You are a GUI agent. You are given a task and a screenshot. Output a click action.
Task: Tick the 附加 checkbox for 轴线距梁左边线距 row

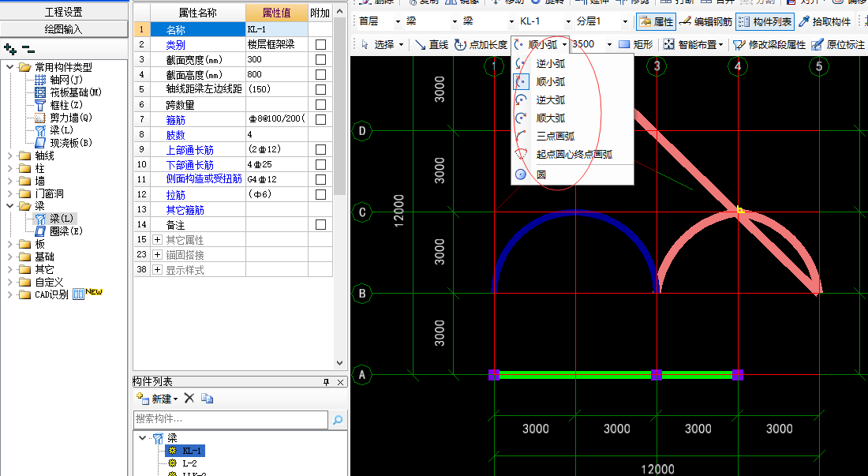[x=320, y=89]
